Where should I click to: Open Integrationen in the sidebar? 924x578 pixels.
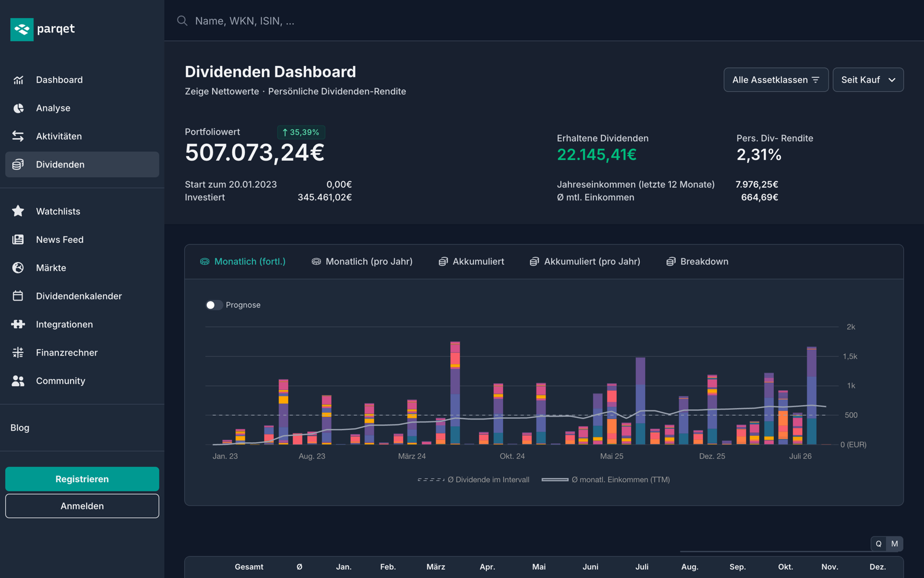pyautogui.click(x=82, y=324)
